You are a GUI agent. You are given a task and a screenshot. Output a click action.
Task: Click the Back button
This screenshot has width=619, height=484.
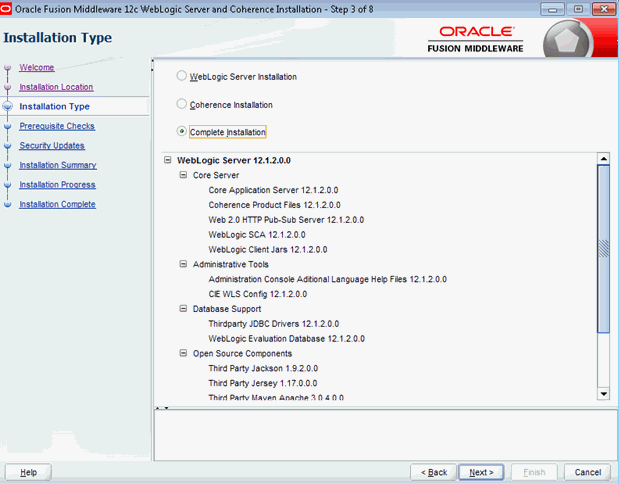pyautogui.click(x=433, y=472)
